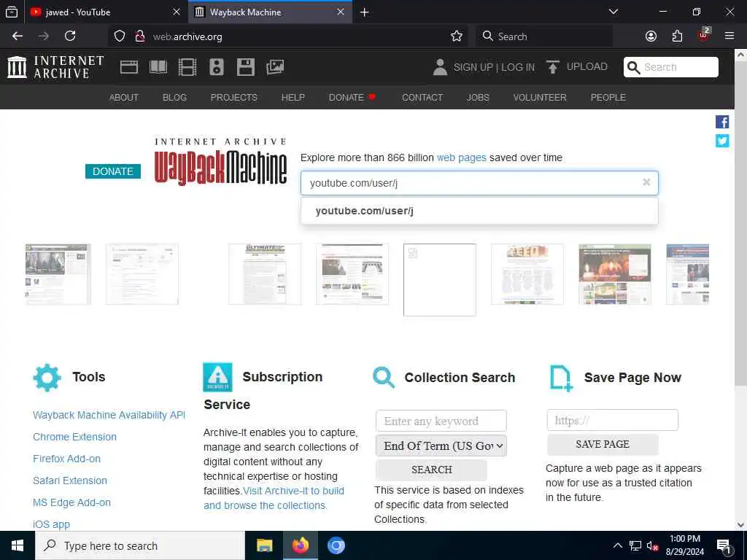Open the extensions puzzle icon
The image size is (747, 560).
[677, 36]
